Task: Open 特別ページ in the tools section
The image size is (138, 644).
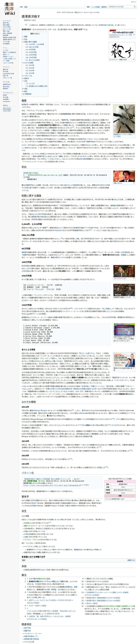Action: coord(6,55)
